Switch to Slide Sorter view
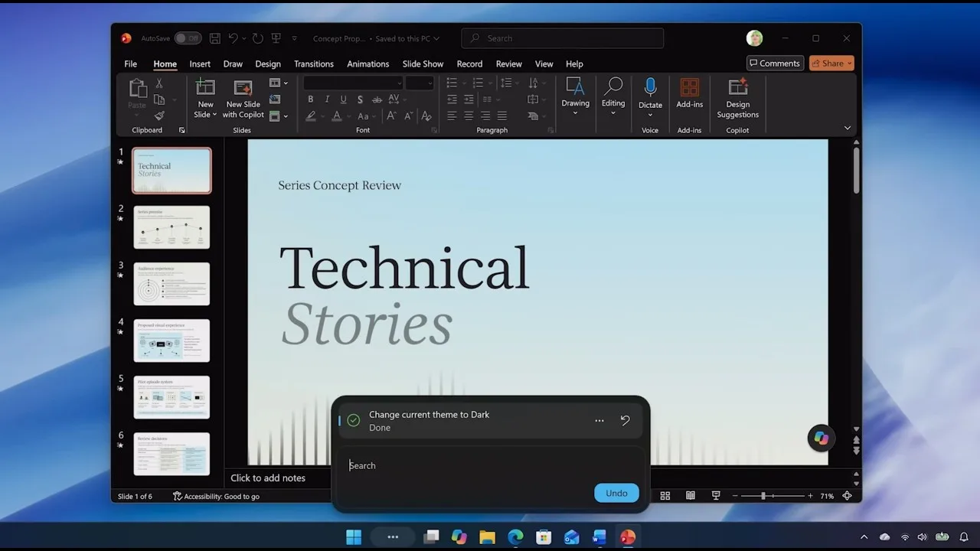Screen dimensions: 980x551 665,496
